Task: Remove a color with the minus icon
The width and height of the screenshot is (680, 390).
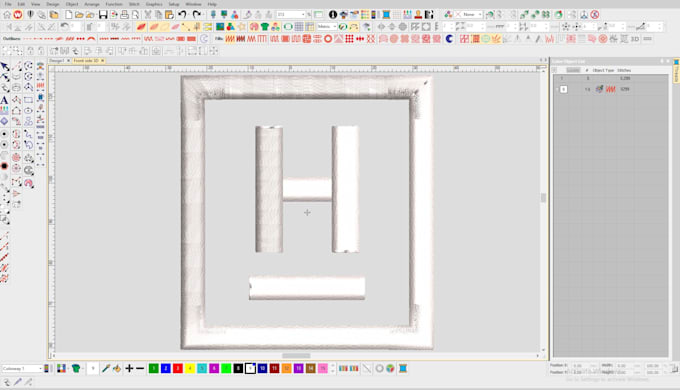Action: (140, 368)
